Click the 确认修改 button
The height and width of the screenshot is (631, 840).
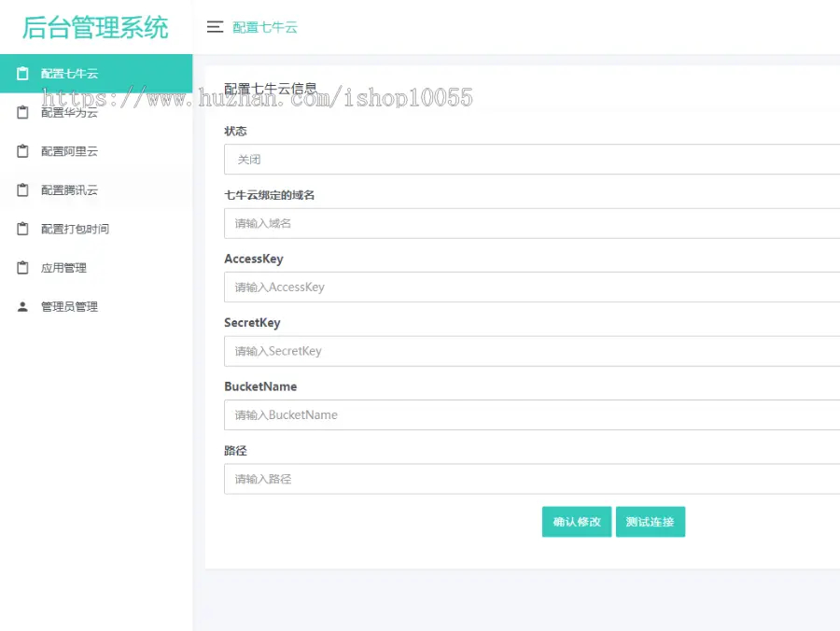pyautogui.click(x=577, y=522)
